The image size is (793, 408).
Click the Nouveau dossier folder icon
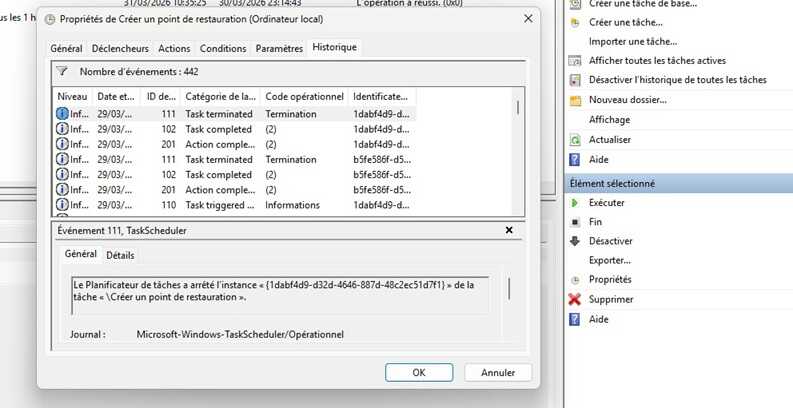pos(575,100)
